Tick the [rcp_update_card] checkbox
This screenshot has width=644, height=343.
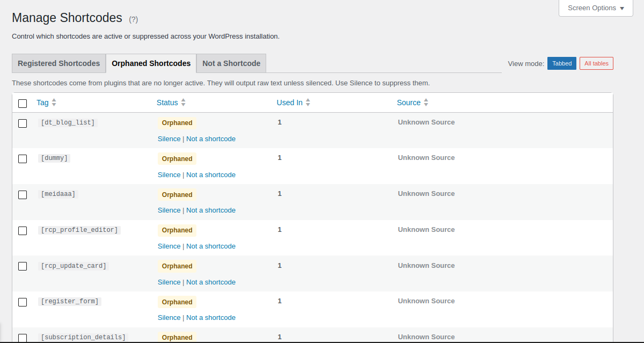point(23,267)
